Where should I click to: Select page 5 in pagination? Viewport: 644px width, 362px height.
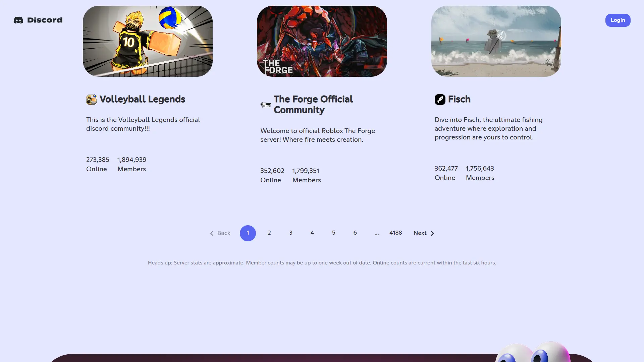(333, 233)
